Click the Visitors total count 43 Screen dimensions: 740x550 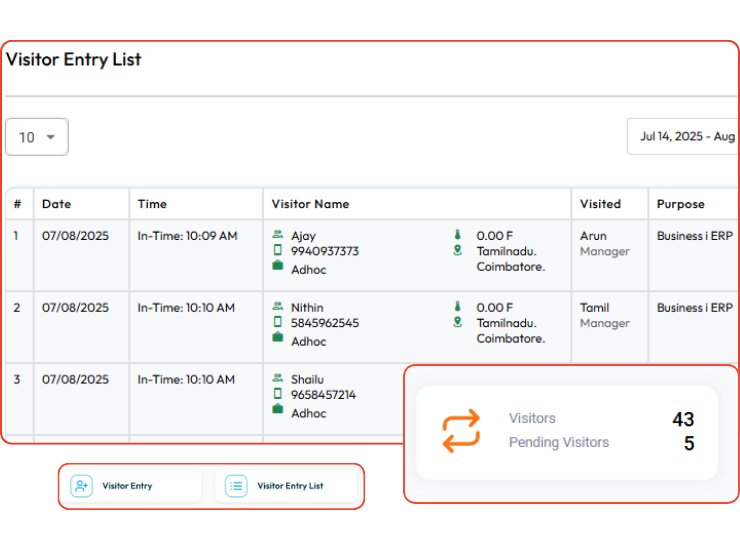(683, 419)
